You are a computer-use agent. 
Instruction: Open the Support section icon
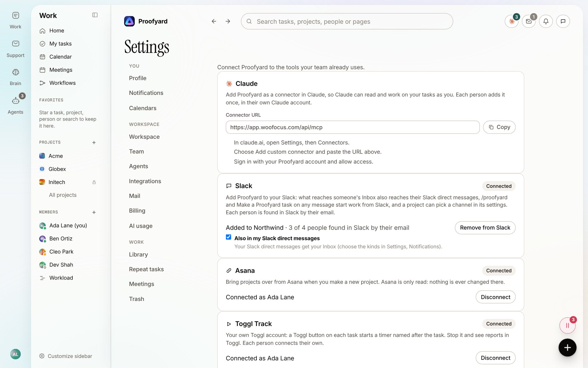pos(16,44)
